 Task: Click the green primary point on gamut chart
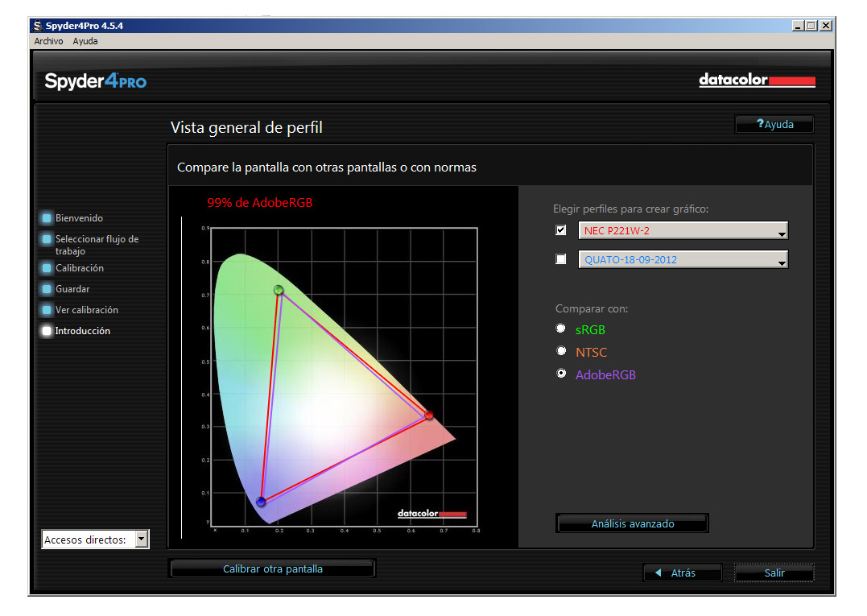point(279,290)
